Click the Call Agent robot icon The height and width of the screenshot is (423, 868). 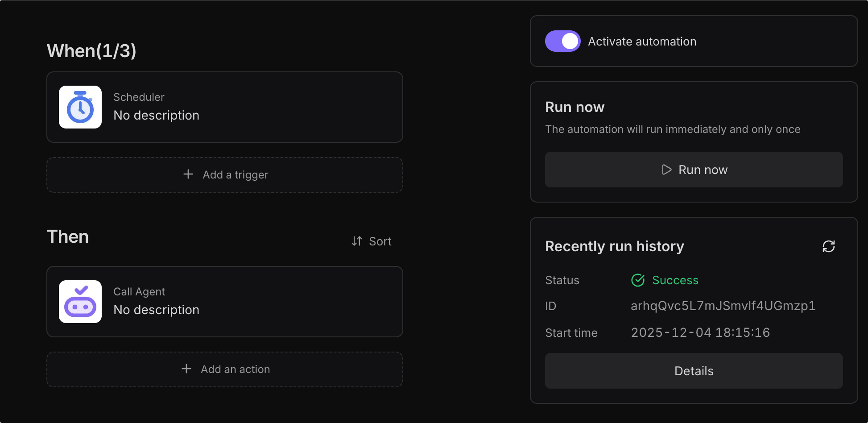click(80, 302)
